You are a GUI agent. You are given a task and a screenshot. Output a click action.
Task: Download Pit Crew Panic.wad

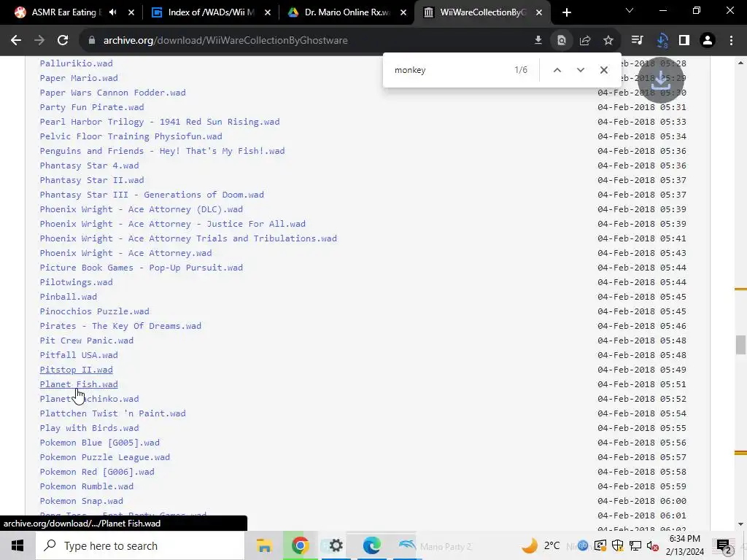pyautogui.click(x=87, y=341)
